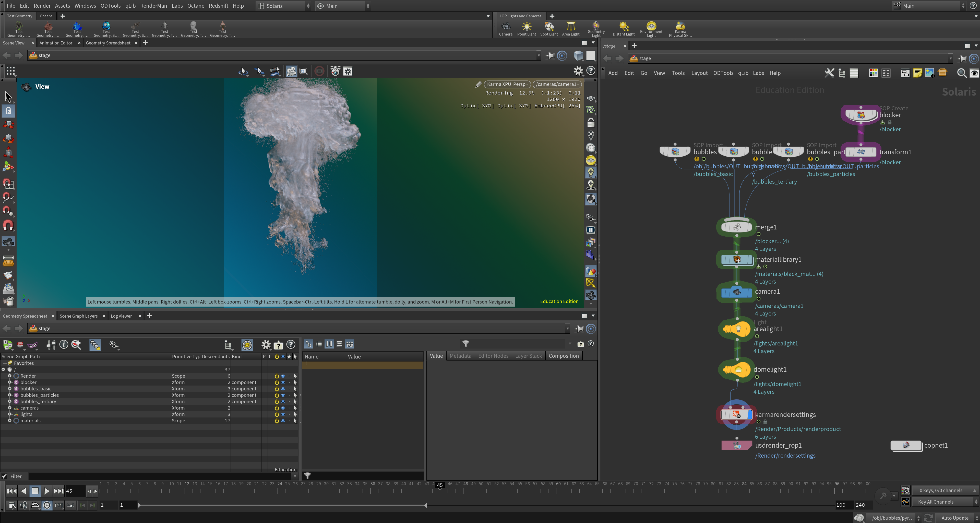Viewport: 980px width, 523px height.
Task: Stop timeline playback
Action: click(35, 491)
